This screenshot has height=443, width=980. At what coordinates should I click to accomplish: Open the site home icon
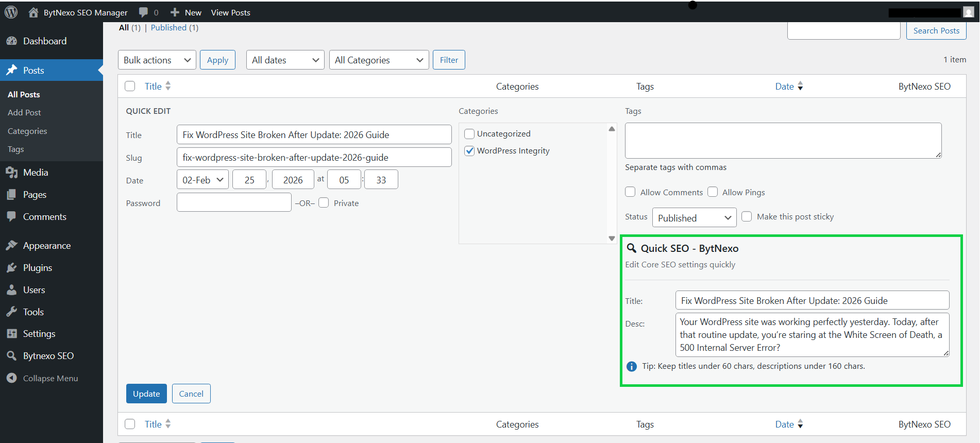pos(33,12)
